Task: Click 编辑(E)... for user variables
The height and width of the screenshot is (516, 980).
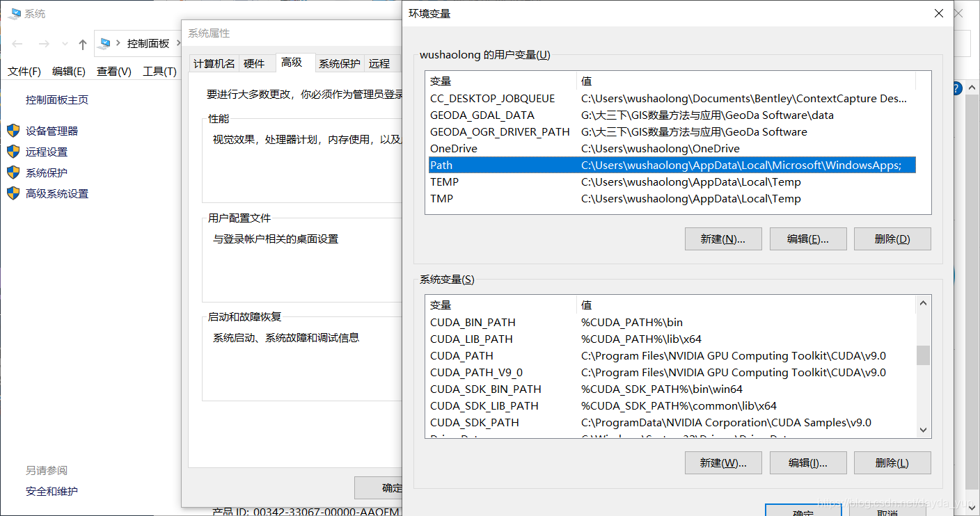Action: click(808, 239)
